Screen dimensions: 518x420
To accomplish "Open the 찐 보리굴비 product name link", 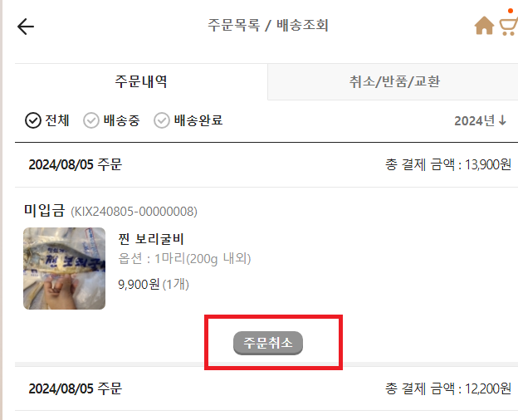I will [x=151, y=239].
